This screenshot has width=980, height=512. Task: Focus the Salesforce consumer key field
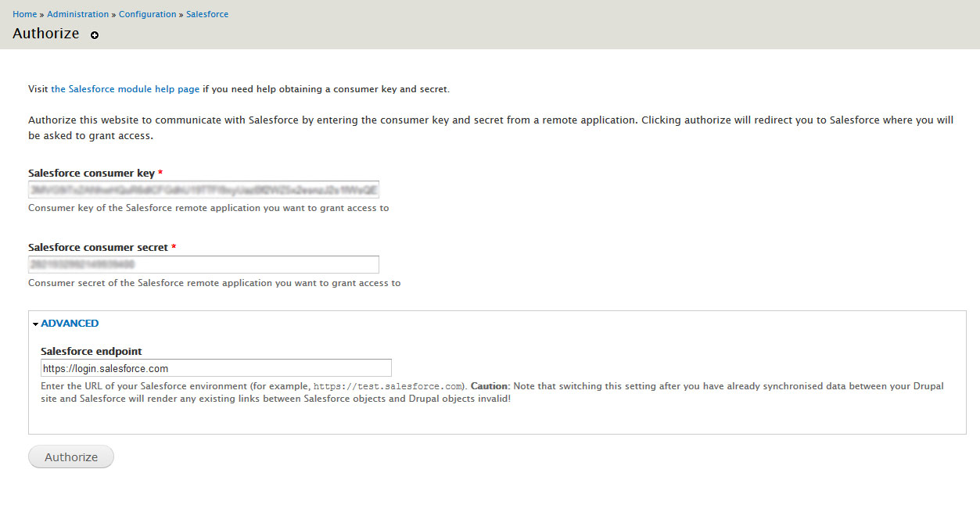tap(203, 190)
